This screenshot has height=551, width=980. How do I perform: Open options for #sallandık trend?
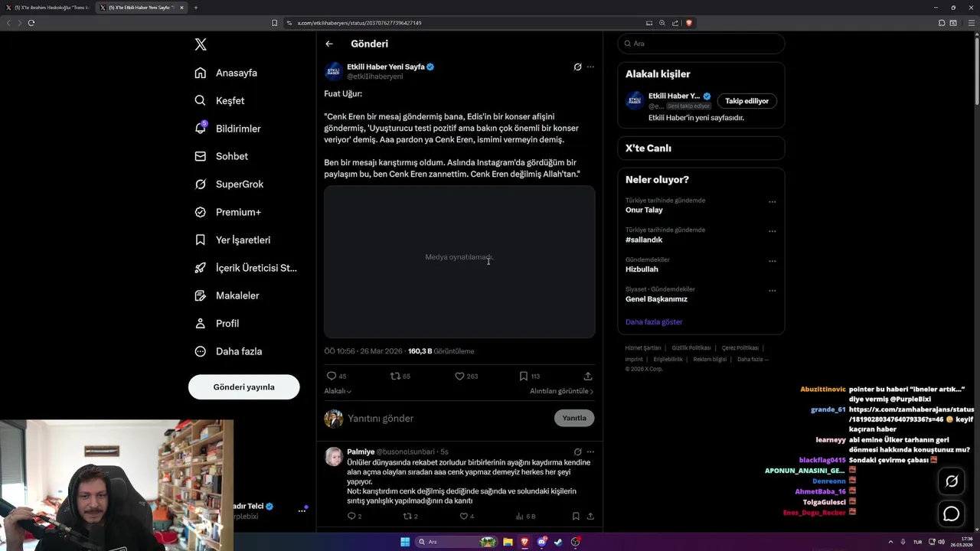click(x=772, y=231)
